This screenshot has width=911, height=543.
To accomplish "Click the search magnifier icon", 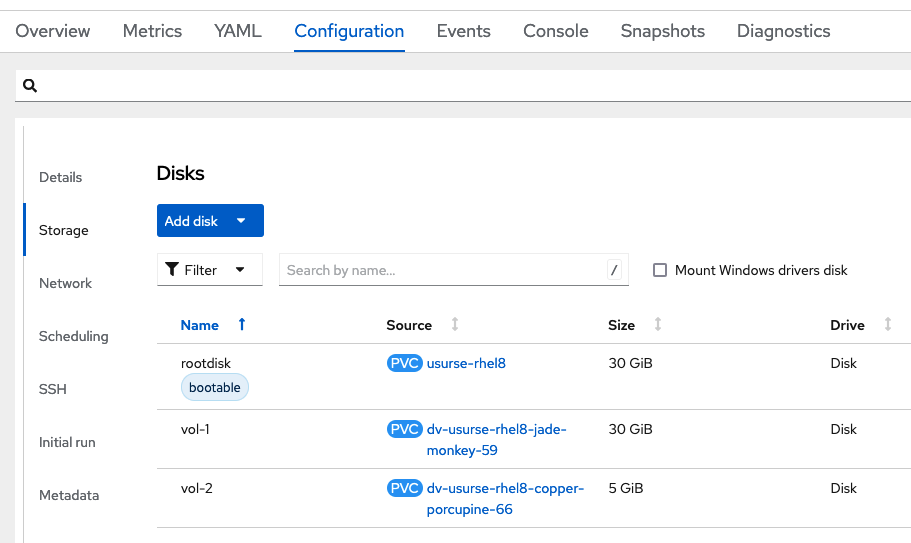I will tap(30, 86).
